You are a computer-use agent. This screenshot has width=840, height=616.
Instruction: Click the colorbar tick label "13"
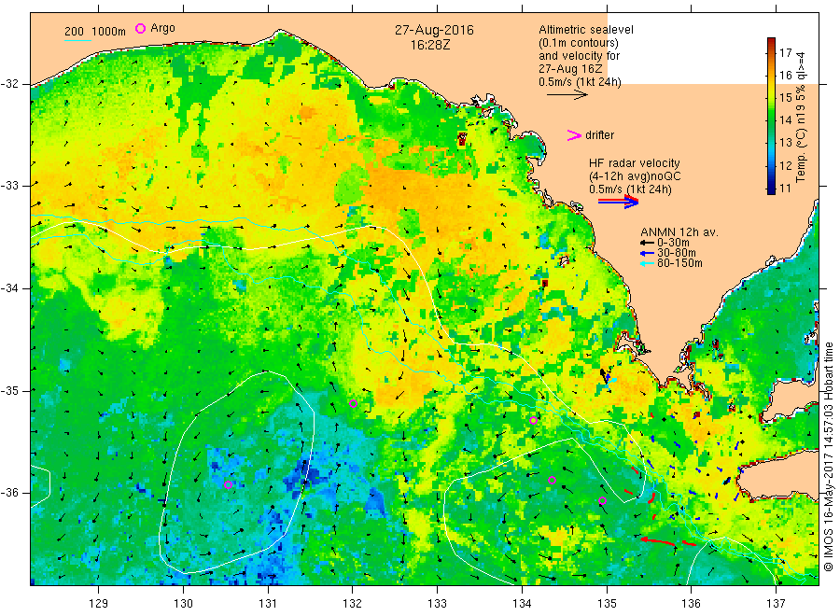785,143
